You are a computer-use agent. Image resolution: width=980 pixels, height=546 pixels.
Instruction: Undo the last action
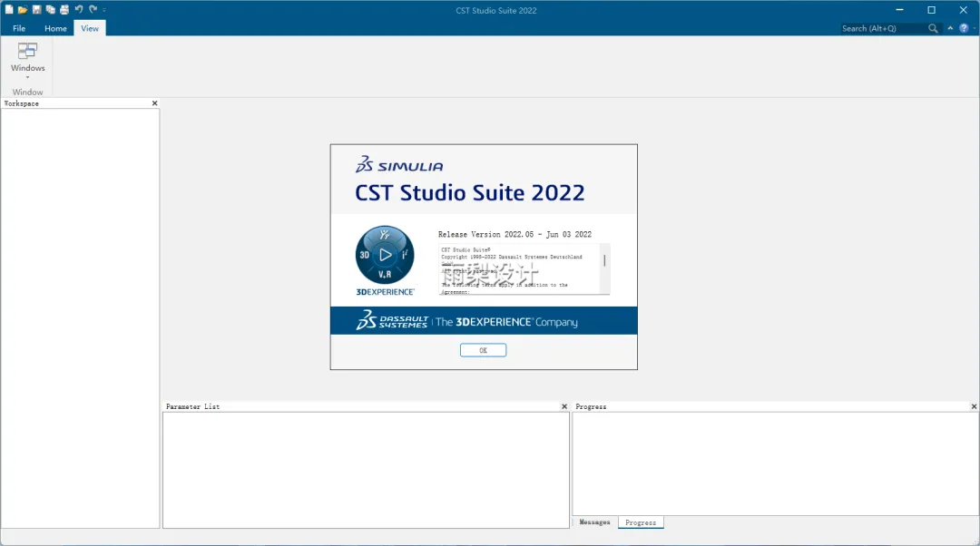pos(79,9)
